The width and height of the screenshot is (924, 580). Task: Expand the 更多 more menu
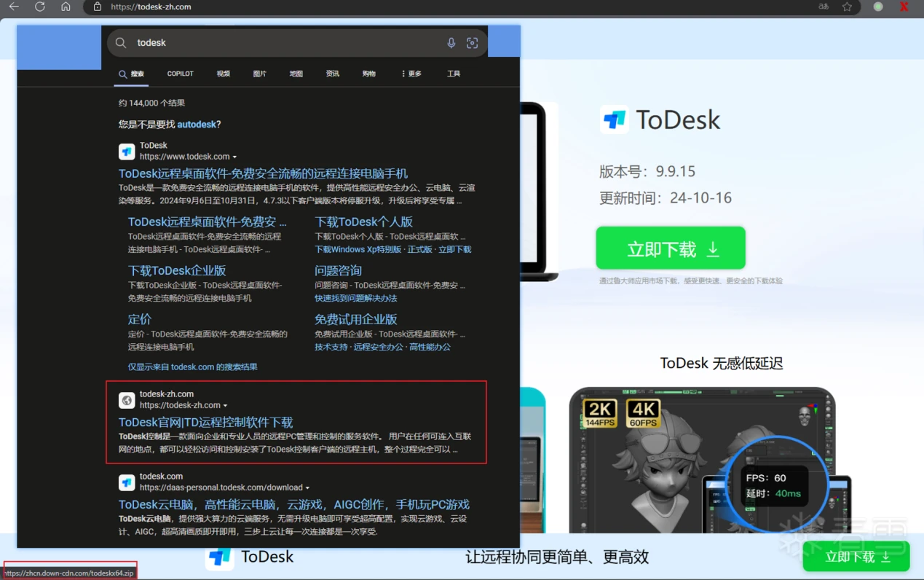point(411,74)
